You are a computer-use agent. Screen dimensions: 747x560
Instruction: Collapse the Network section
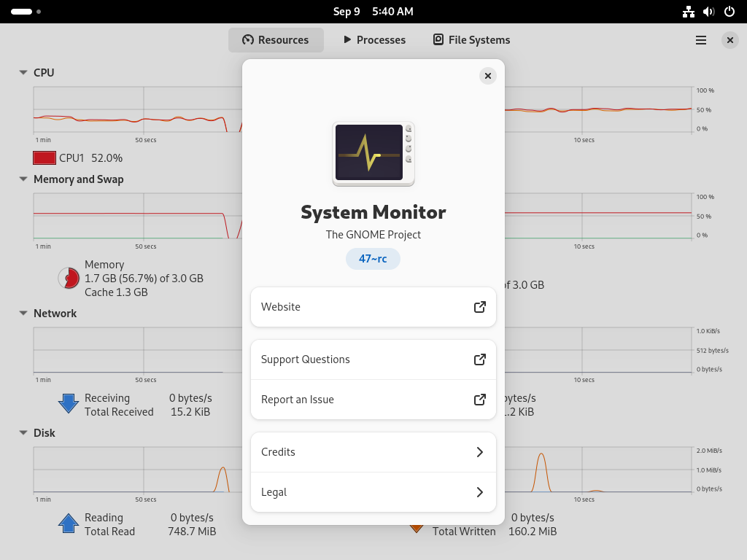tap(23, 314)
